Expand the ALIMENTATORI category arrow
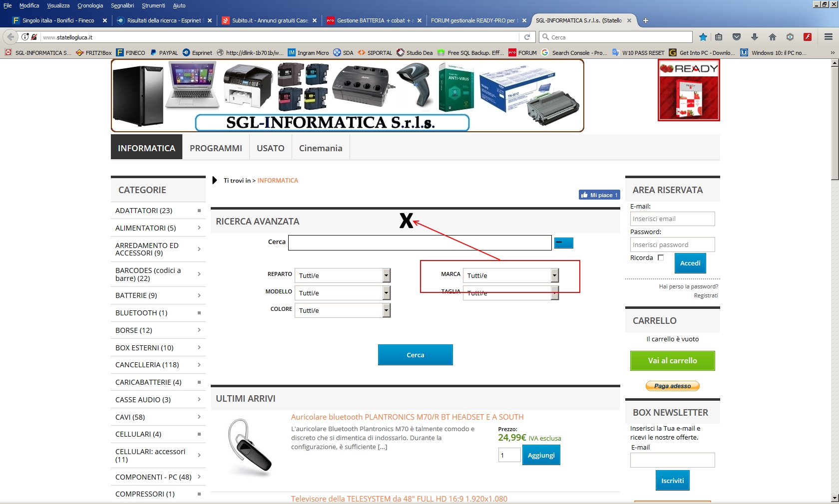The width and height of the screenshot is (839, 504). (199, 228)
